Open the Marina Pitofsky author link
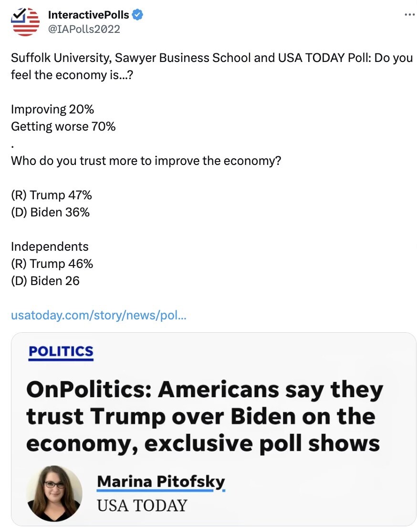Viewport: 417px width, 532px height. [161, 482]
